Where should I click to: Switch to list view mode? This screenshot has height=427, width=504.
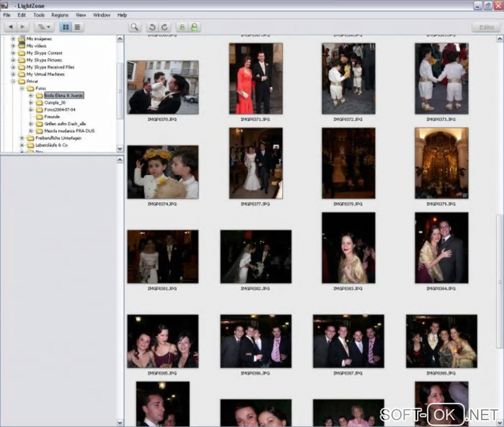pyautogui.click(x=78, y=27)
